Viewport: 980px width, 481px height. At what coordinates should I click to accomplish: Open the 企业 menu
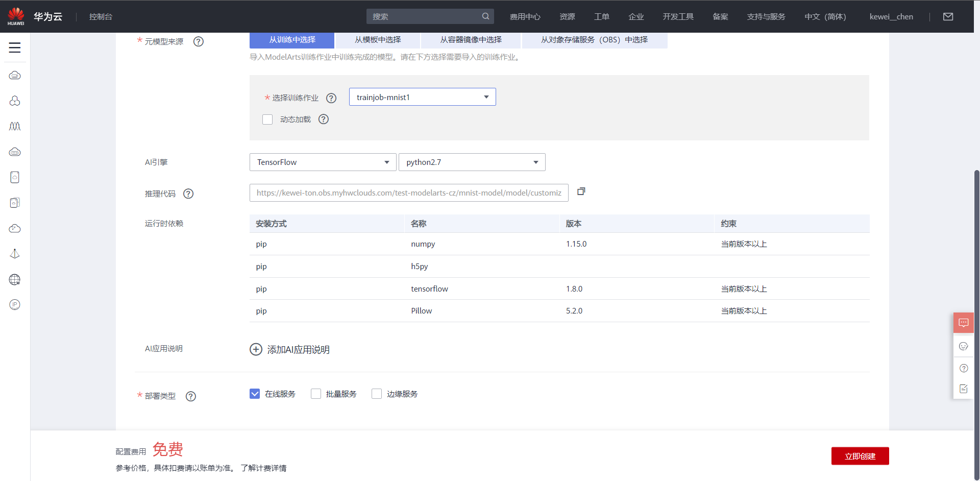pyautogui.click(x=636, y=16)
